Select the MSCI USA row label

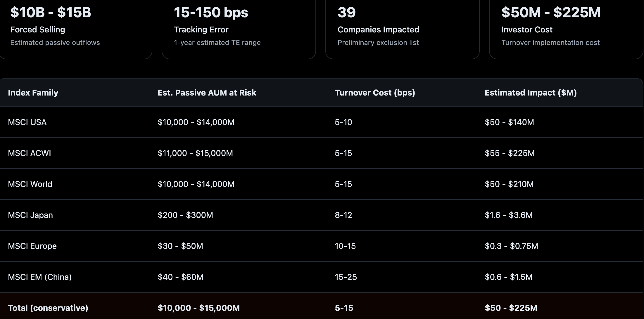tap(27, 122)
